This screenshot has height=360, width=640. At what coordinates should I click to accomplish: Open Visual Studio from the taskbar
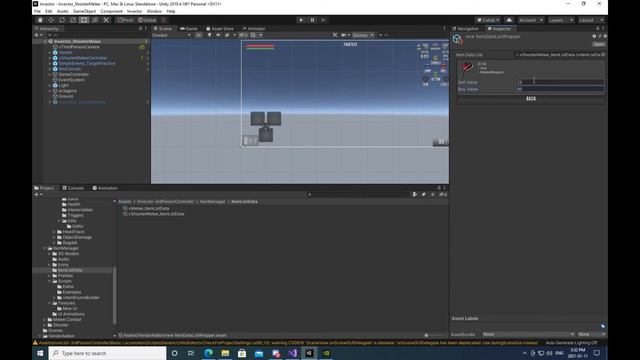pos(292,353)
